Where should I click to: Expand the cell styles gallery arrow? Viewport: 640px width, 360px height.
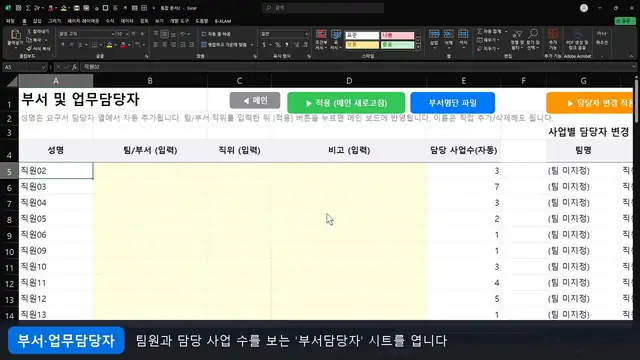(x=418, y=47)
